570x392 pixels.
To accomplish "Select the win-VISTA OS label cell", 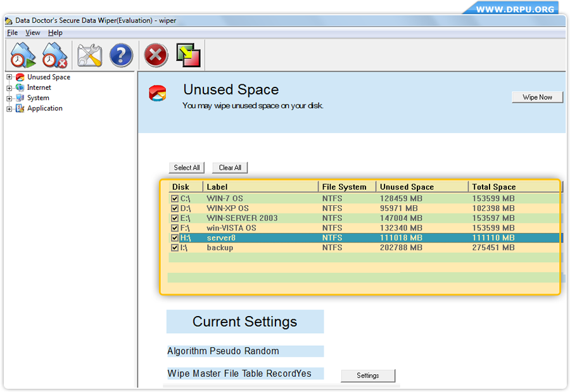I will 232,228.
